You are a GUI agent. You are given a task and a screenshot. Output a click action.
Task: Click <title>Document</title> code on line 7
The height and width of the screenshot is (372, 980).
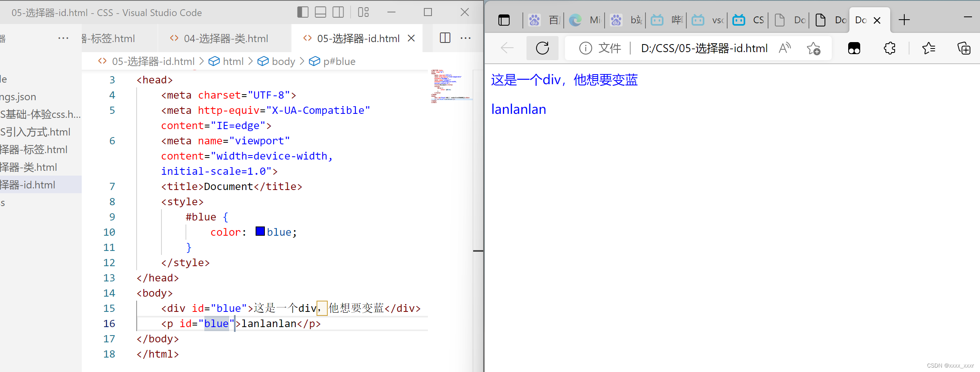point(232,186)
